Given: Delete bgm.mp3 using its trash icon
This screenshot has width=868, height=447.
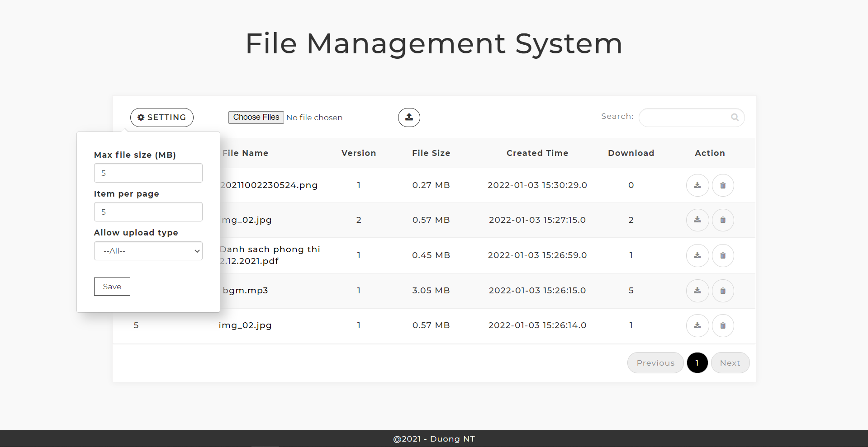Looking at the screenshot, I should coord(722,291).
